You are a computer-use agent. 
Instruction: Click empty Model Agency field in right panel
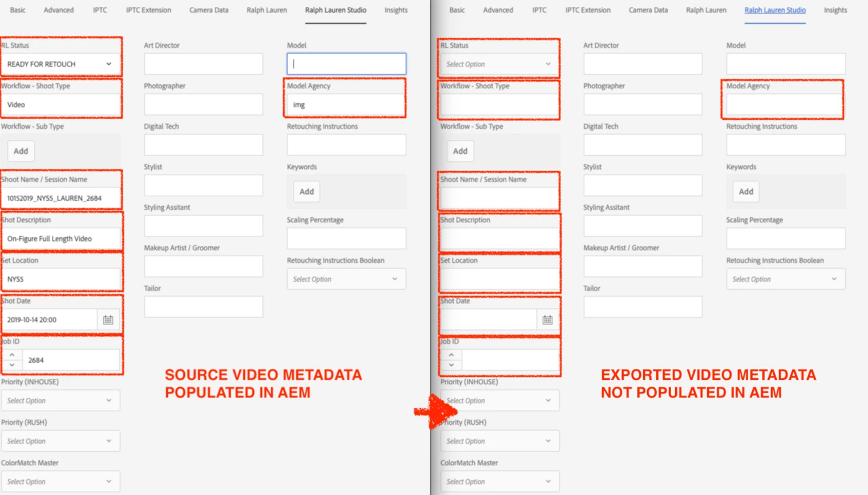(x=786, y=104)
